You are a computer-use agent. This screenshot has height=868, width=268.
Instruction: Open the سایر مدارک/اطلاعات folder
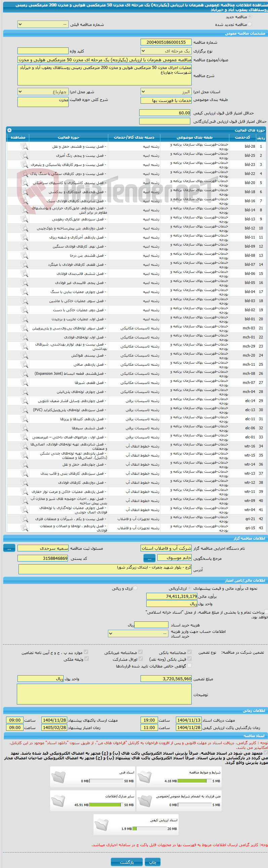click(58, 801)
